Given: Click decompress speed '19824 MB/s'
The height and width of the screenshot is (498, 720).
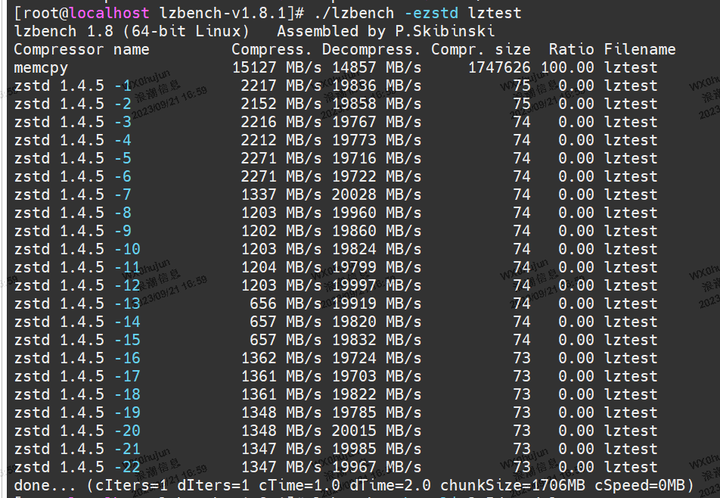Looking at the screenshot, I should coord(377,250).
